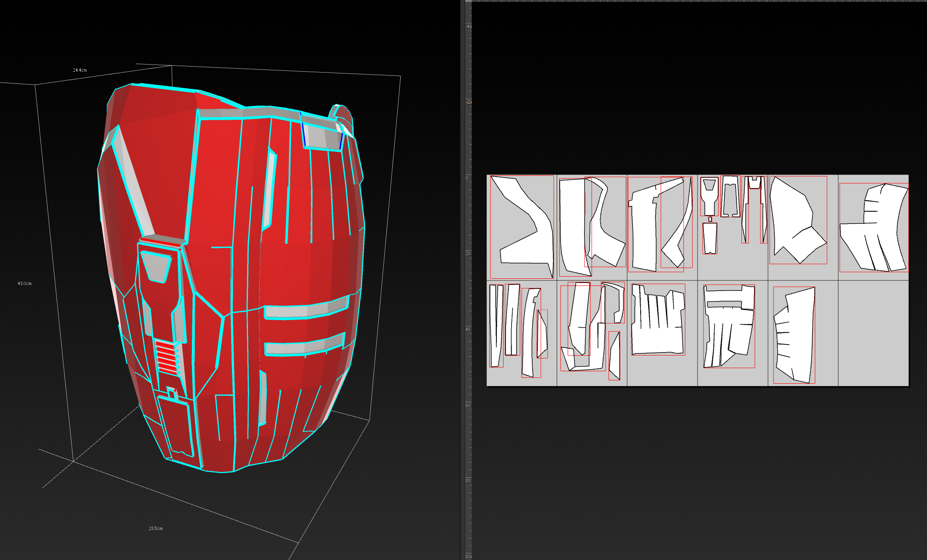Viewport: 927px width, 560px height.
Task: Click the 60 mark on the vertical ruler
Action: 468,405
